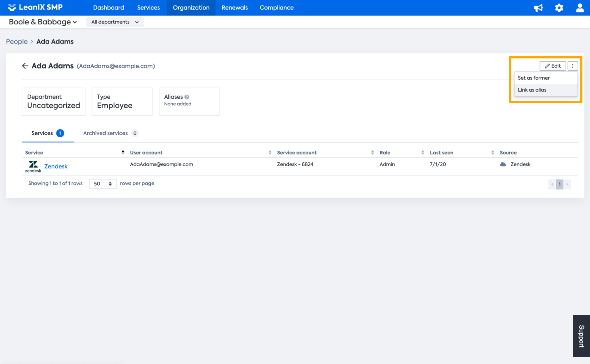Open the rows per page selector
Image resolution: width=590 pixels, height=364 pixels.
coord(103,184)
